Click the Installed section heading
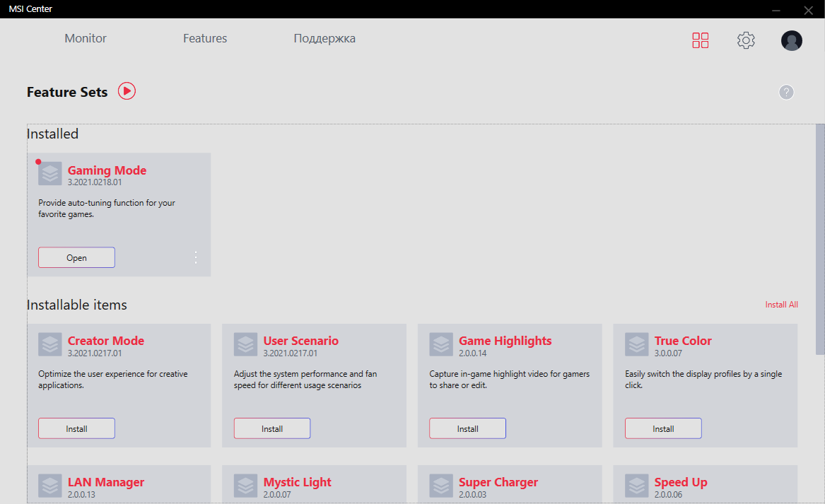This screenshot has width=825, height=504. click(x=52, y=134)
